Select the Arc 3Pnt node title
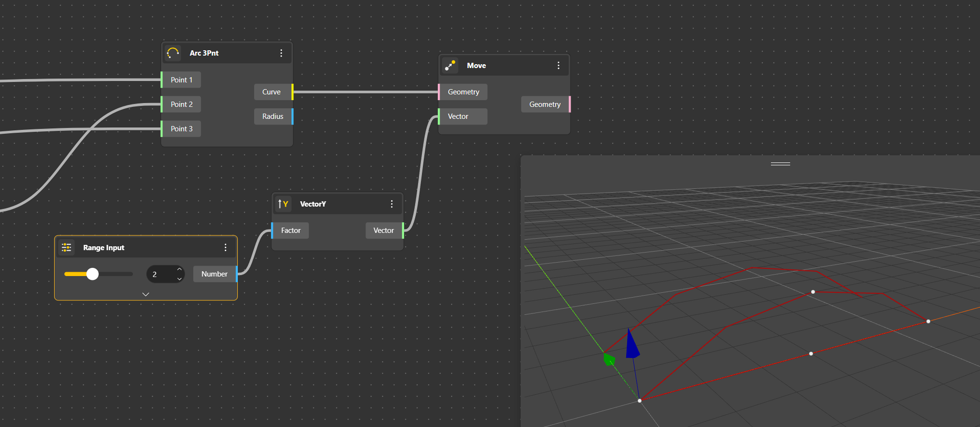980x427 pixels. [204, 53]
